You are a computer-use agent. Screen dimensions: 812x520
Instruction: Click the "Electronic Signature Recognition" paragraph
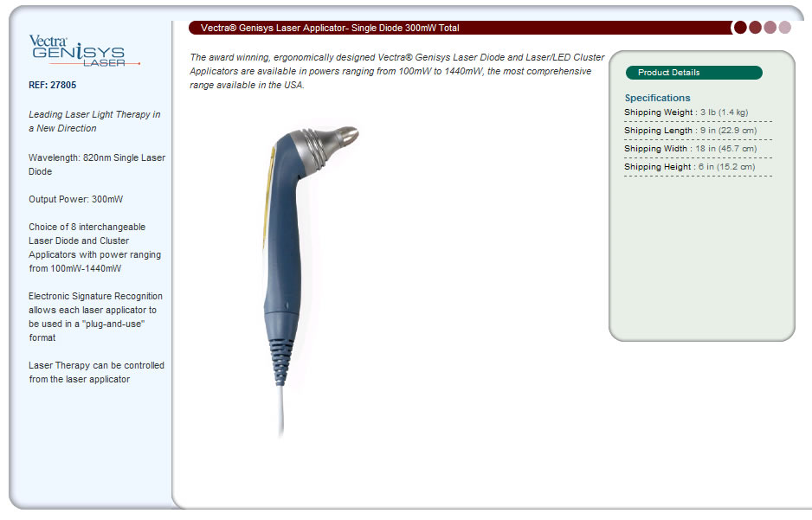pyautogui.click(x=95, y=317)
